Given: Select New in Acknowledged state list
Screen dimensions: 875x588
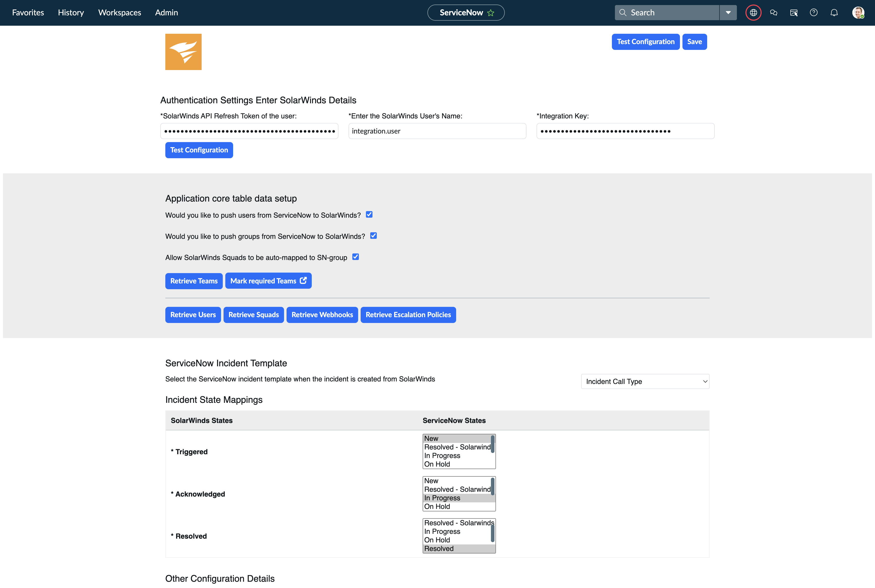Looking at the screenshot, I should click(x=457, y=481).
